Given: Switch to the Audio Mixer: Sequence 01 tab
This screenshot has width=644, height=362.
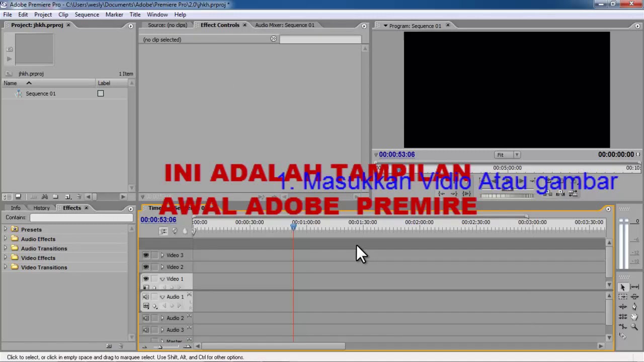Looking at the screenshot, I should [284, 25].
